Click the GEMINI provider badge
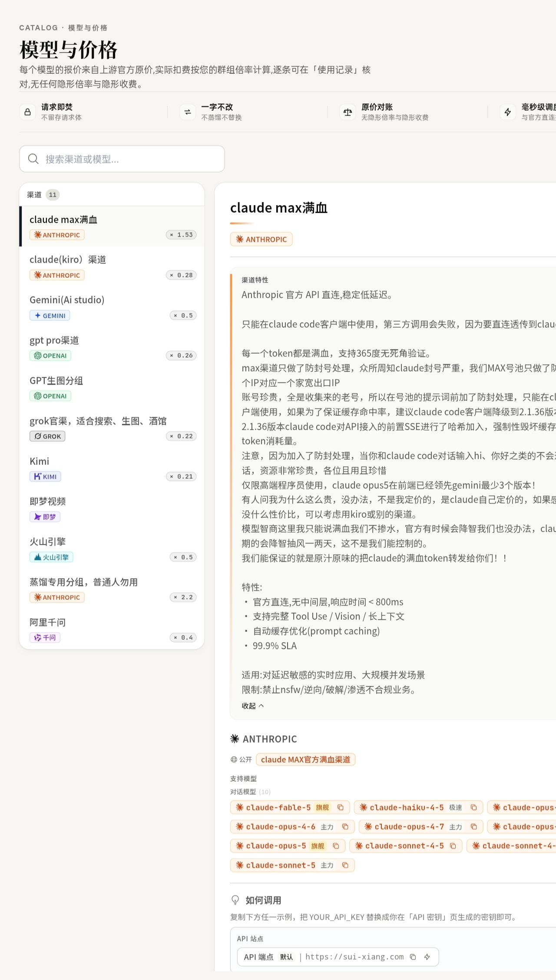 pos(50,316)
